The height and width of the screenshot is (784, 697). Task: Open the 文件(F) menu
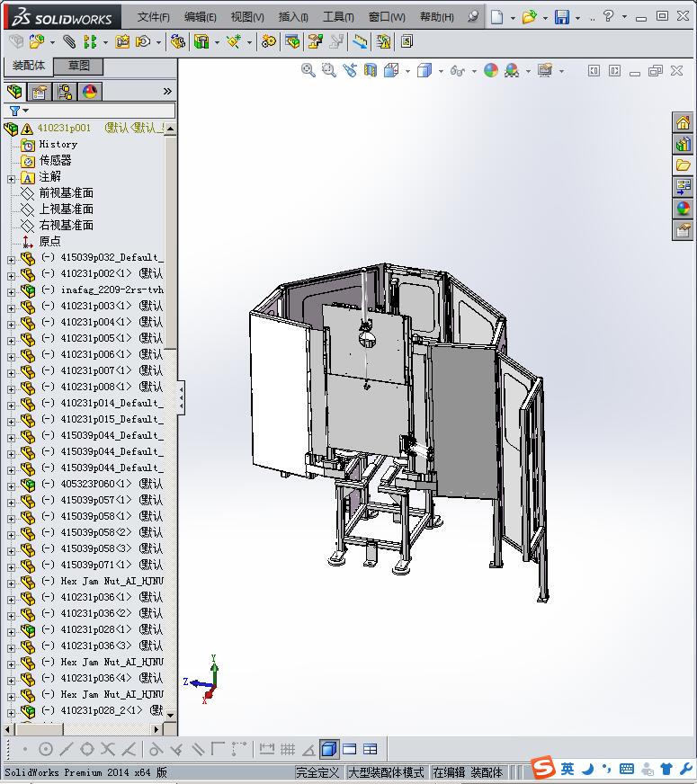153,17
